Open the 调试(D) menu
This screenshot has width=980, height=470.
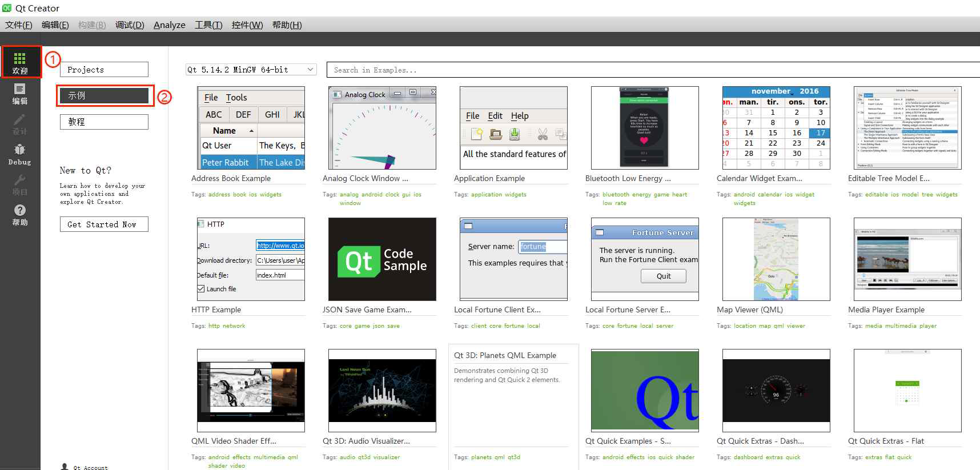click(x=130, y=25)
